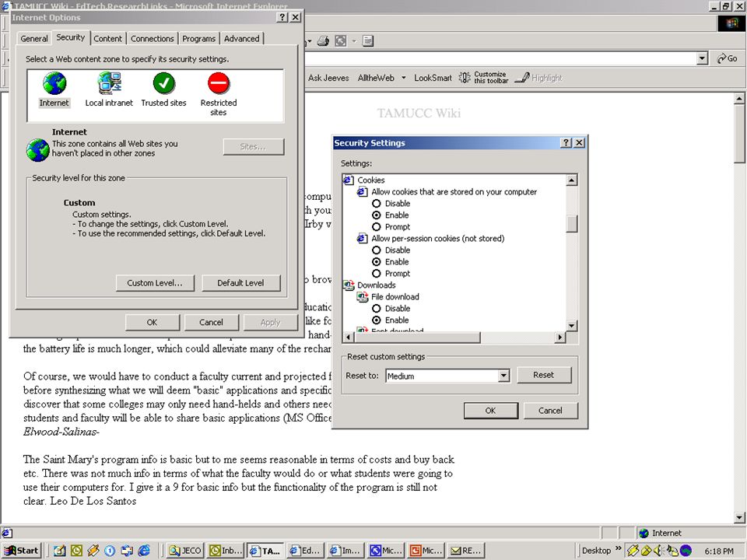The image size is (747, 560).
Task: Select the Local intranet zone icon
Action: (109, 83)
